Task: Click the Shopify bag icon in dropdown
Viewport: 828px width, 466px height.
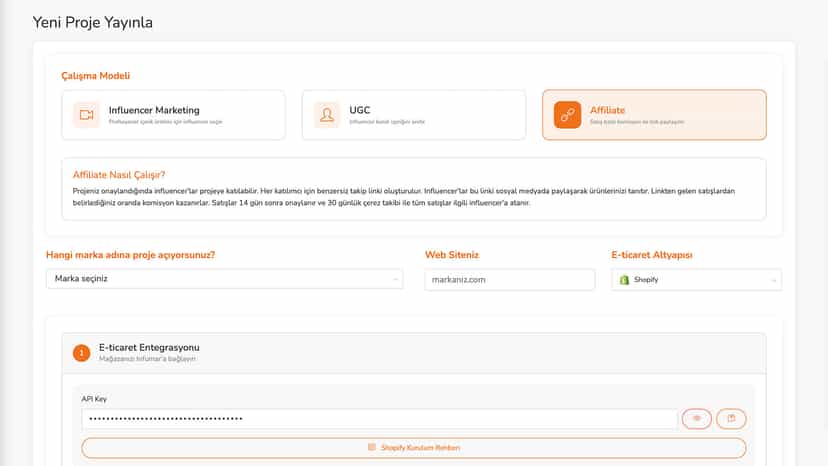Action: point(624,279)
